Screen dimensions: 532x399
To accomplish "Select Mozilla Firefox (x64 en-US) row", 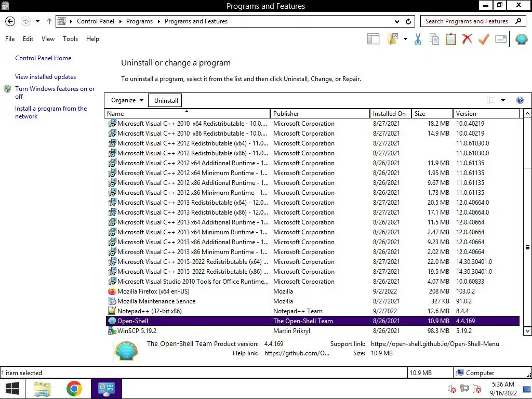I will [x=312, y=291].
